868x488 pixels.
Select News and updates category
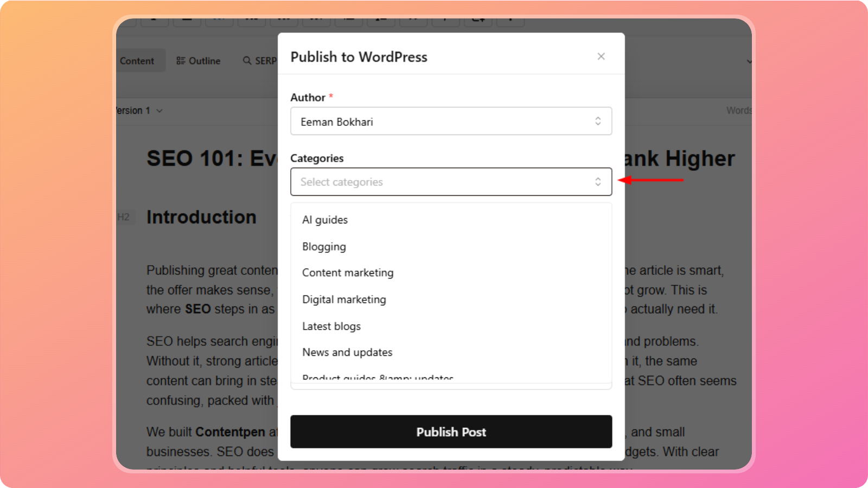(x=347, y=352)
